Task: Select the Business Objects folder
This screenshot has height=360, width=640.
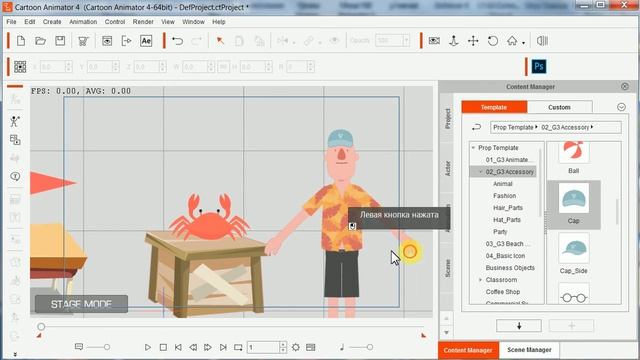Action: coord(510,268)
